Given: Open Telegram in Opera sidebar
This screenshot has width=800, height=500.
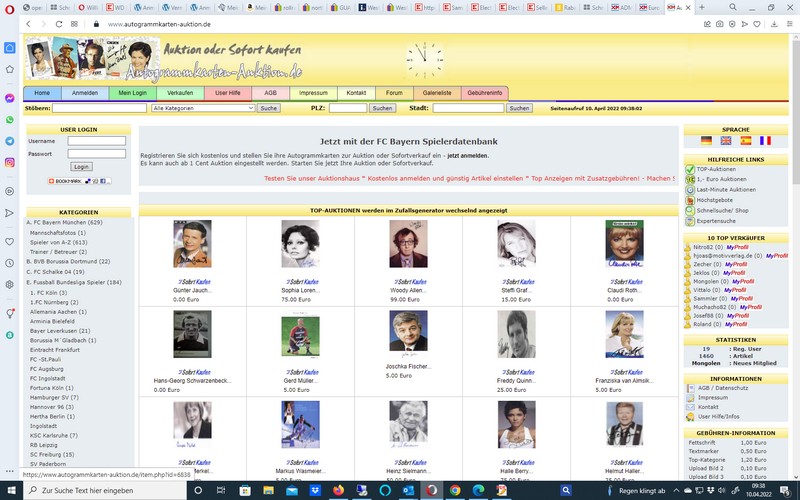Looking at the screenshot, I should tap(10, 141).
